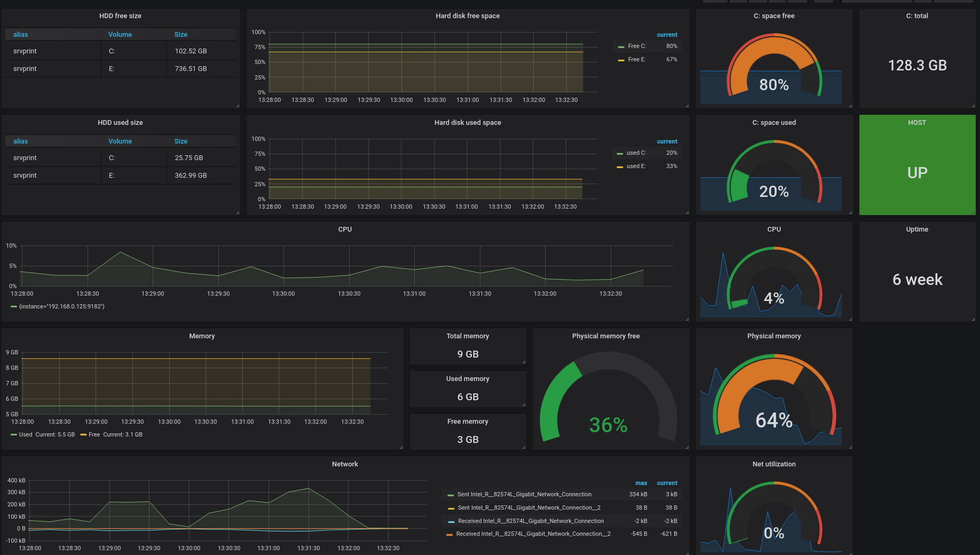Click resize handle of Uptime panel
This screenshot has width=980, height=555.
(973, 319)
